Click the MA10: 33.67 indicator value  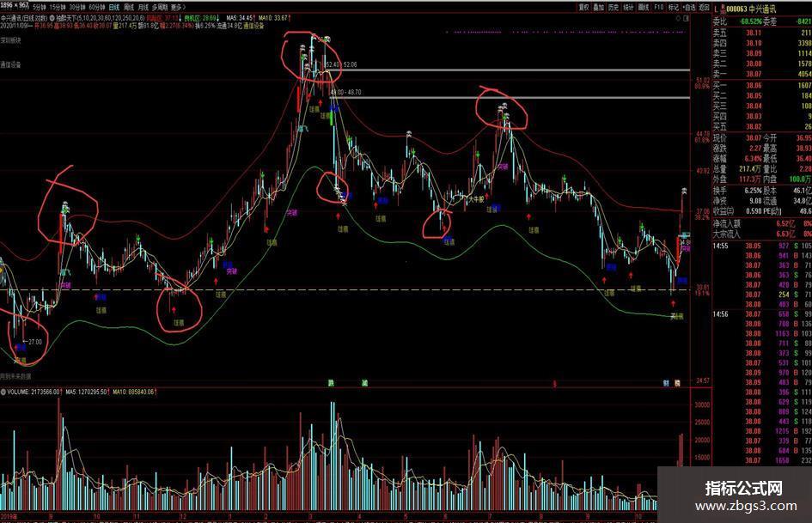point(273,18)
